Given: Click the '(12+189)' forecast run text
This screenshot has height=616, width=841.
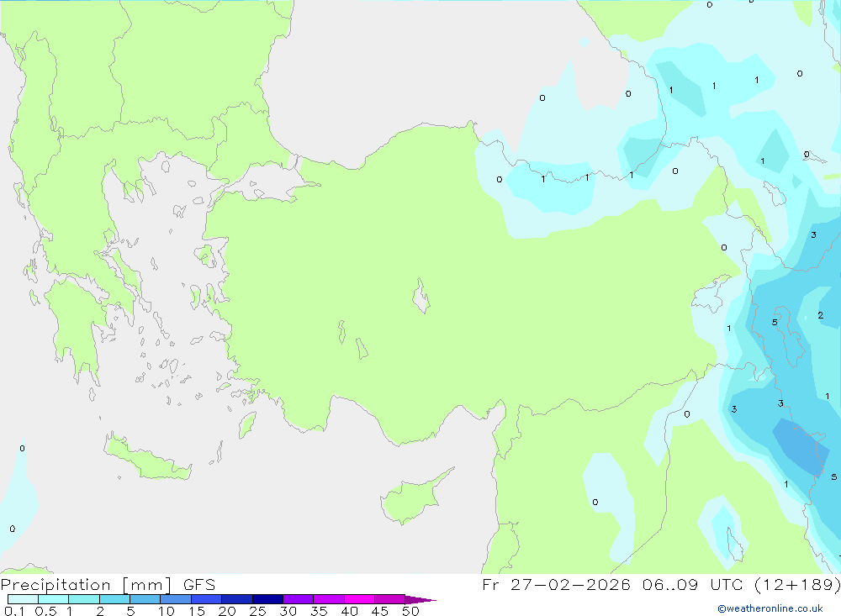Looking at the screenshot, I should click(797, 584).
